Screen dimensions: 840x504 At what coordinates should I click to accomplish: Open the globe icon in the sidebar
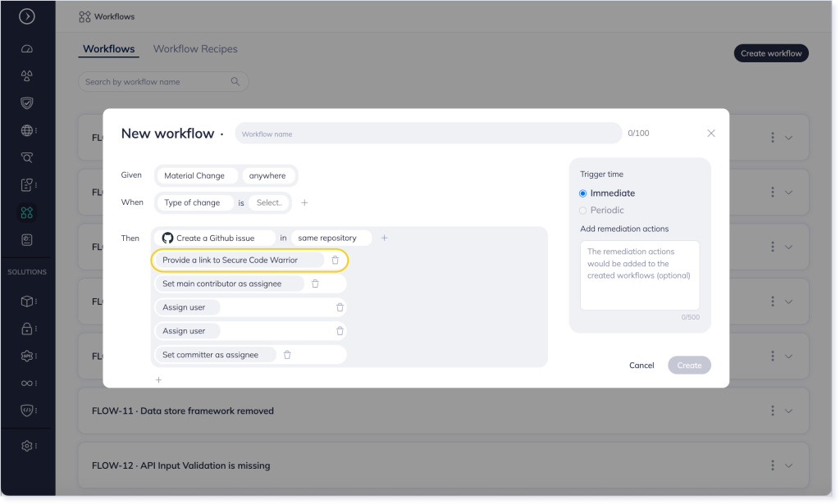[x=27, y=130]
